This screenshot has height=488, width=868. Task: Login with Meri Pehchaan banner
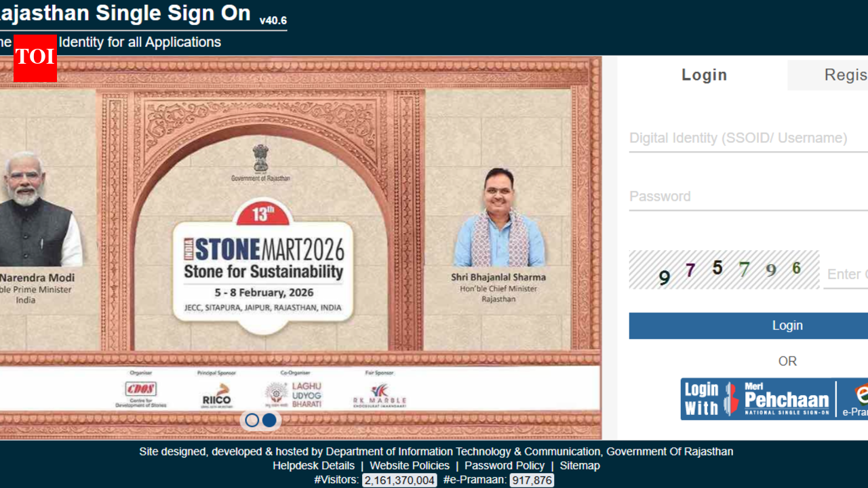[774, 399]
